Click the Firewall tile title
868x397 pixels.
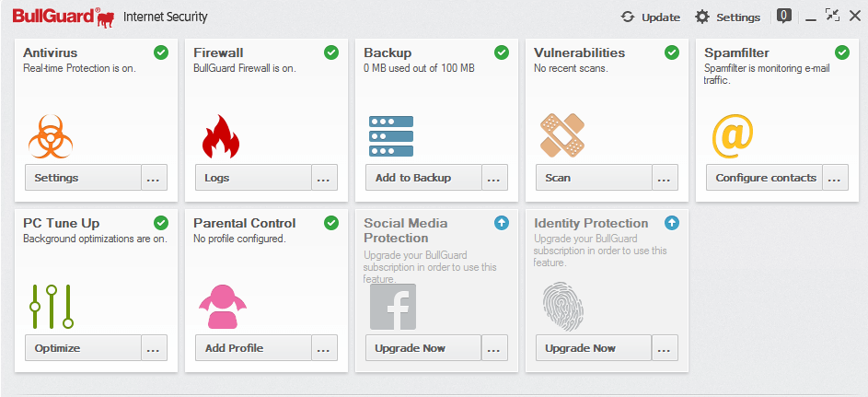218,53
